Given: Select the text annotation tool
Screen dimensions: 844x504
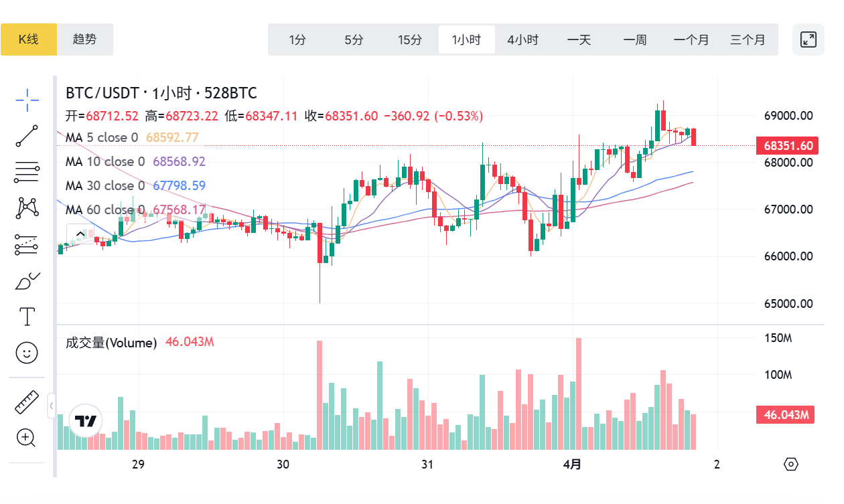Looking at the screenshot, I should click(27, 316).
